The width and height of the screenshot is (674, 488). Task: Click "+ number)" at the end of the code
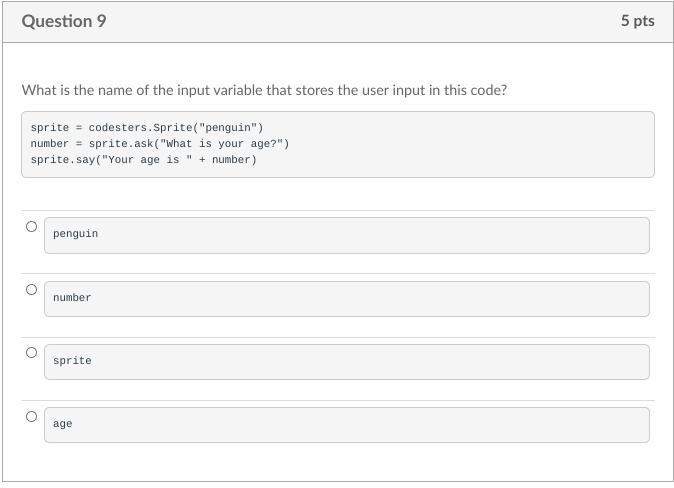[227, 159]
